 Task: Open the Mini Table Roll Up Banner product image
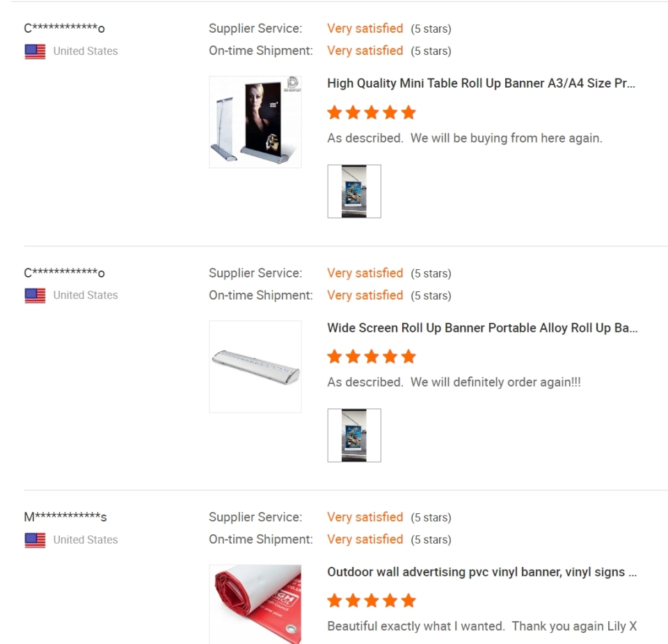pos(255,122)
